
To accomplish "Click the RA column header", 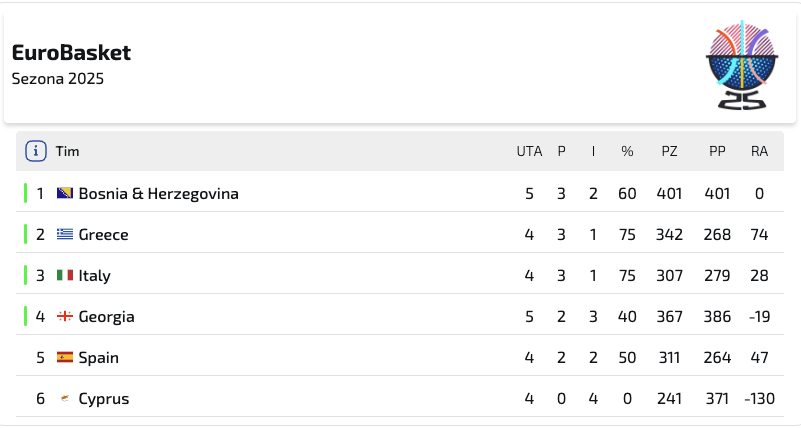I will coord(759,151).
